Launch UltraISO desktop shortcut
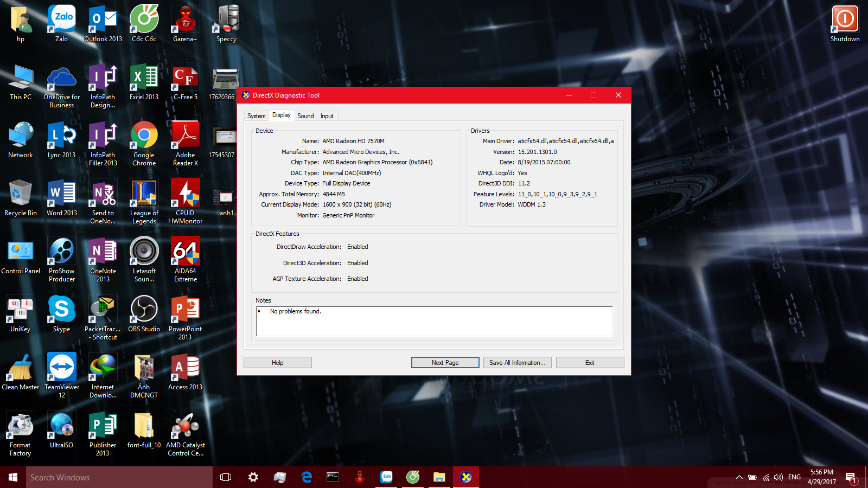 tap(62, 430)
